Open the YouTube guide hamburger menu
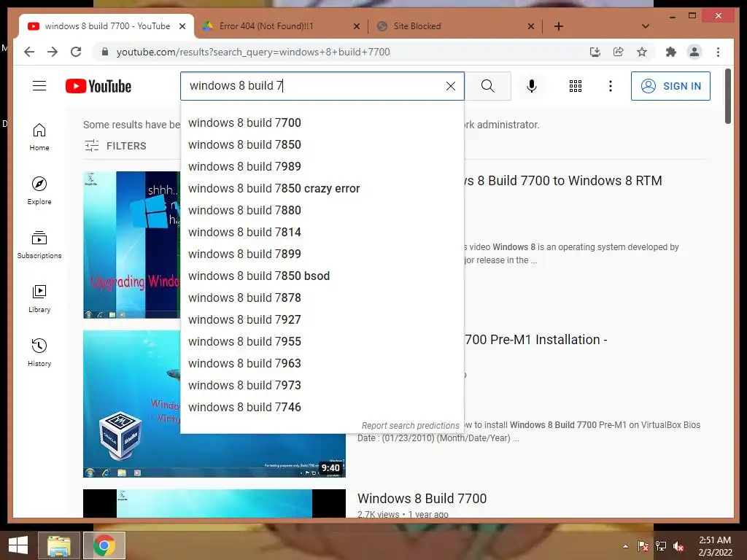This screenshot has height=560, width=747. [39, 86]
